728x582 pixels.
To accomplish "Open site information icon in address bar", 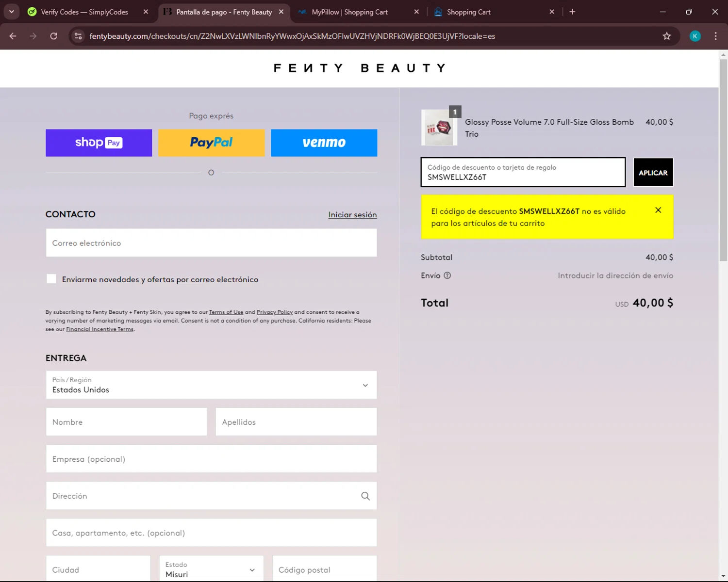I will coord(78,36).
